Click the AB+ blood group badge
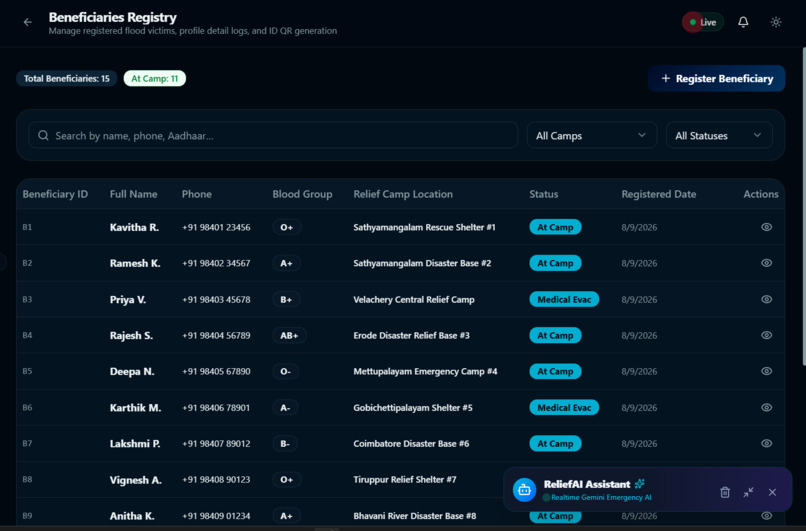The width and height of the screenshot is (806, 531). pyautogui.click(x=289, y=335)
